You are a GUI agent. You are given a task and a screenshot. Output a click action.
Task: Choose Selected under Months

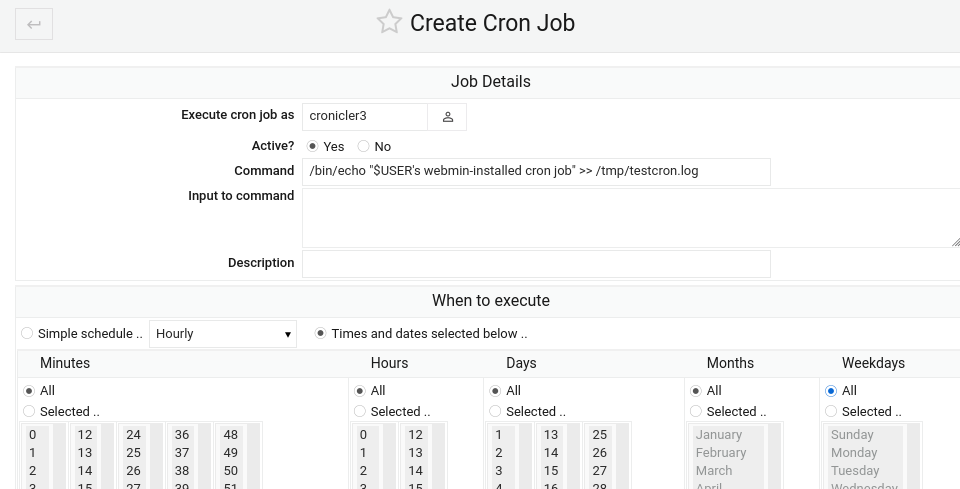click(x=696, y=411)
